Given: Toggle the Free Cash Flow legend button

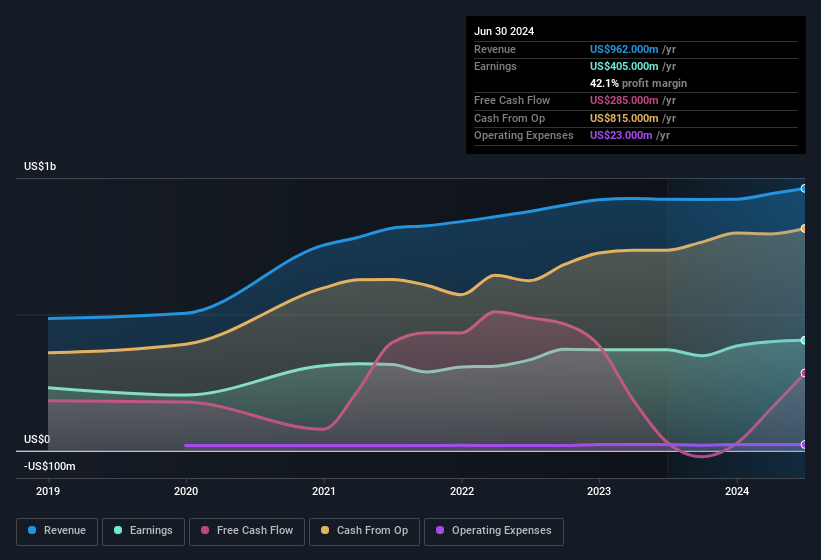Looking at the screenshot, I should (x=247, y=532).
